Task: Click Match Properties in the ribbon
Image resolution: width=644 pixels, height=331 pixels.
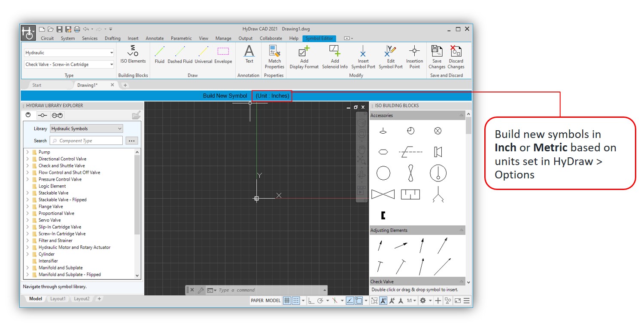Action: pos(274,57)
